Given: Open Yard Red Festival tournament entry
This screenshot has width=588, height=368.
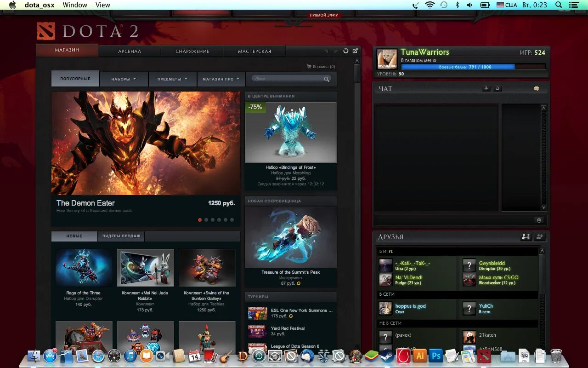Looking at the screenshot, I should point(291,331).
